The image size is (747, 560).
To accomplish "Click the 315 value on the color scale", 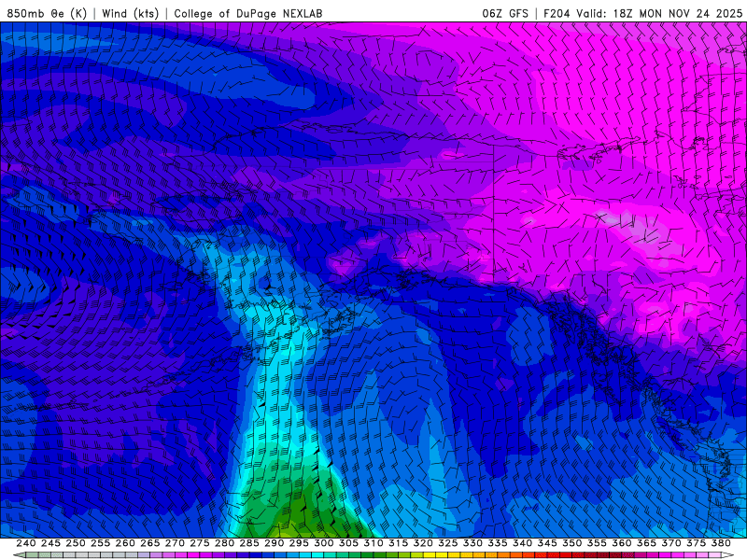I will [398, 543].
